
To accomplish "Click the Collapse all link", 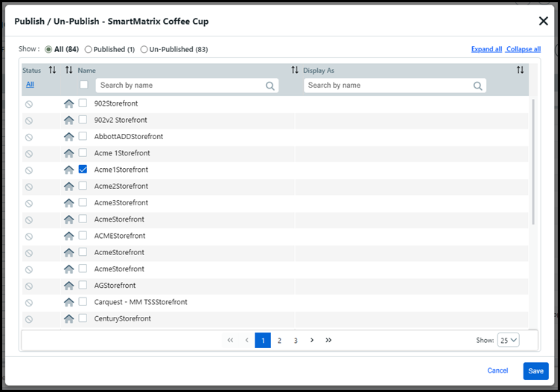I will click(523, 49).
